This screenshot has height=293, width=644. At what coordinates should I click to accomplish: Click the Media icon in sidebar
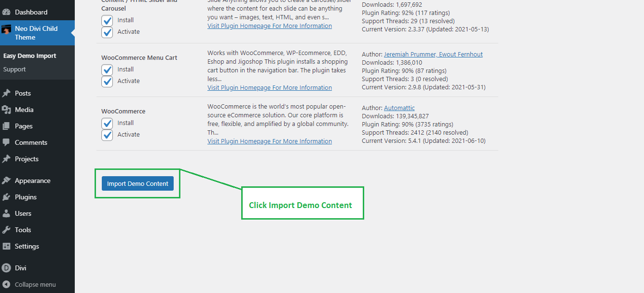(x=6, y=110)
